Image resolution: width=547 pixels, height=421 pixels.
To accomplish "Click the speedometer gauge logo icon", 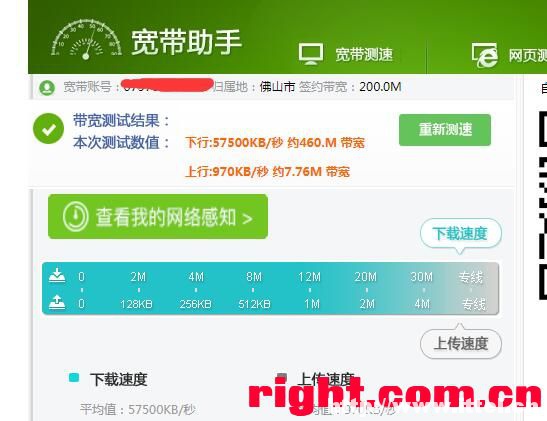I will tap(86, 39).
